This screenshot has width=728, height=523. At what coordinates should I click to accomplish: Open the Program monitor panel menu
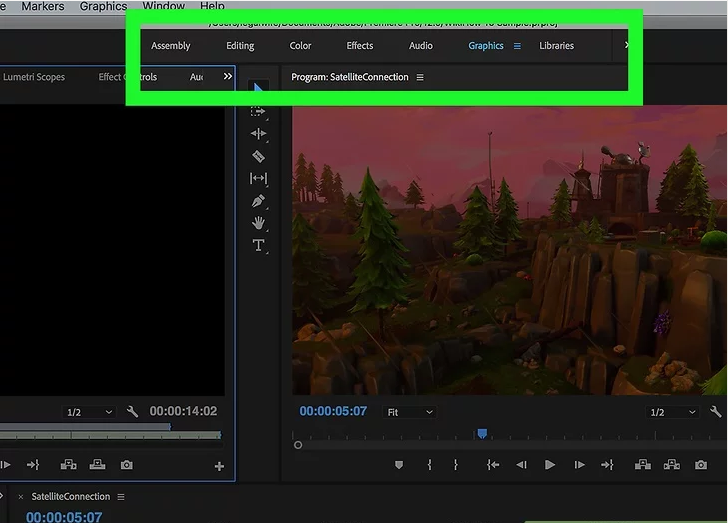coord(420,78)
